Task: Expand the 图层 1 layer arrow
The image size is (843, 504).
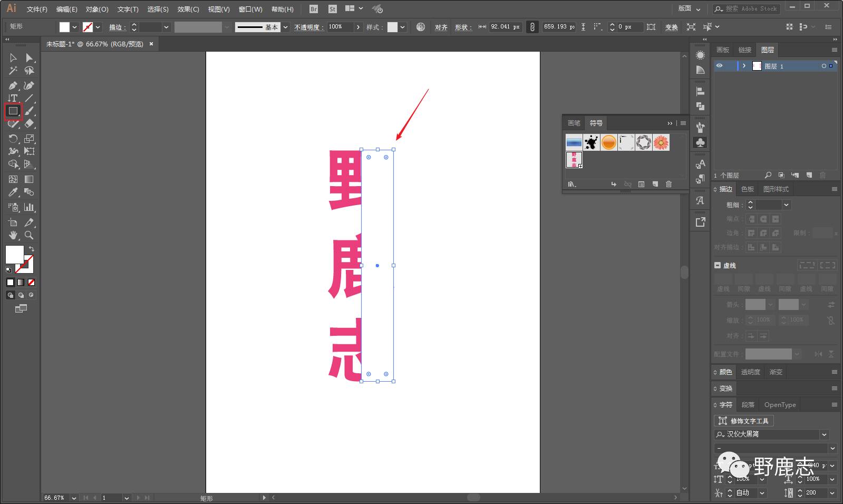Action: (x=744, y=66)
